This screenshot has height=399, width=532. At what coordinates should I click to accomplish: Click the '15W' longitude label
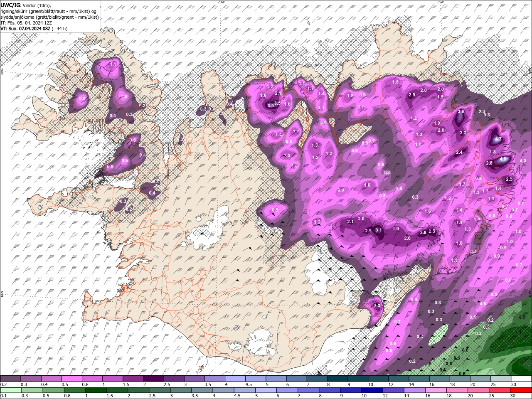(440, 2)
